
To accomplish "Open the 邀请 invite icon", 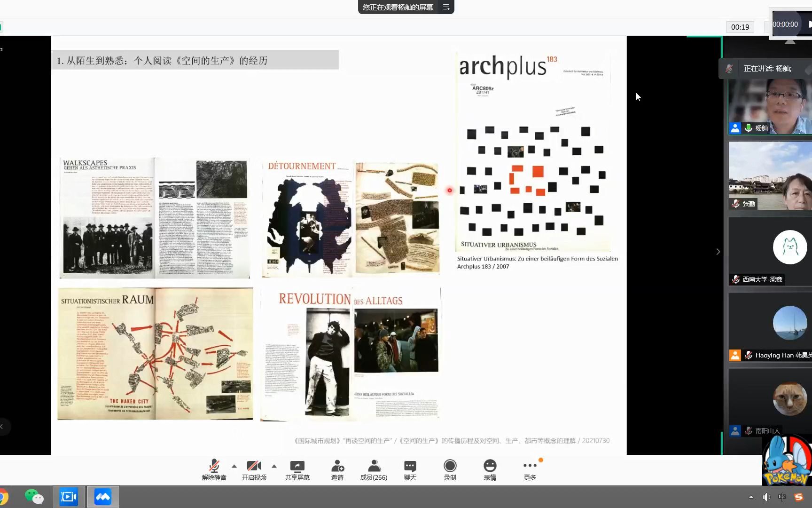I will click(x=337, y=470).
